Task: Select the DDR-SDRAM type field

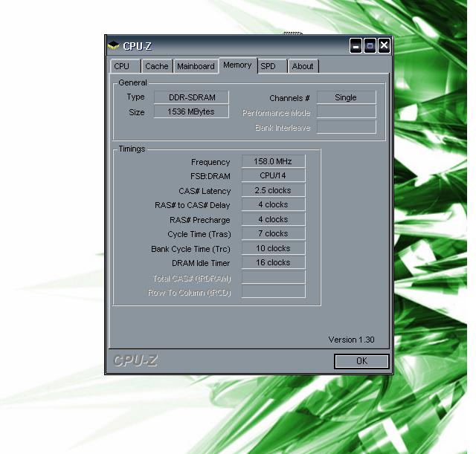Action: pos(192,97)
